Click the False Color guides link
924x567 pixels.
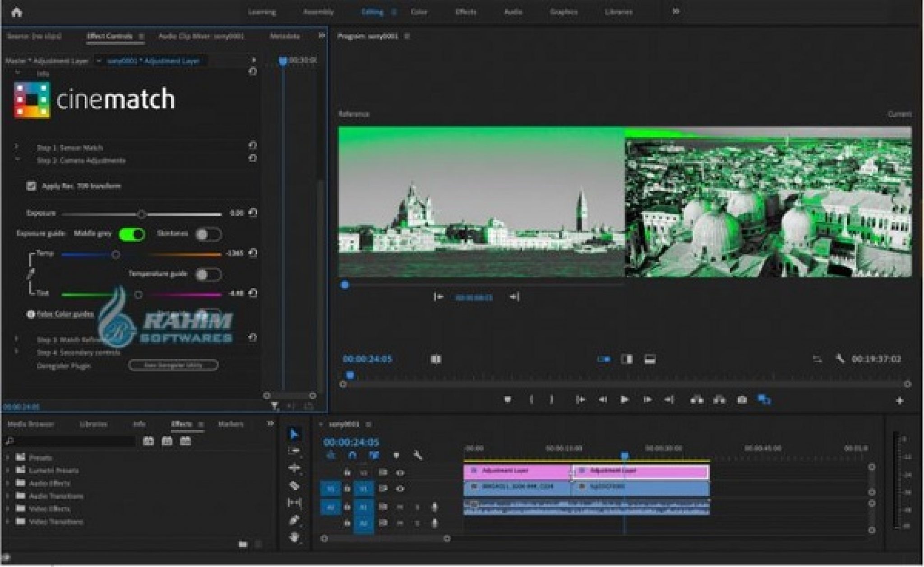(65, 314)
